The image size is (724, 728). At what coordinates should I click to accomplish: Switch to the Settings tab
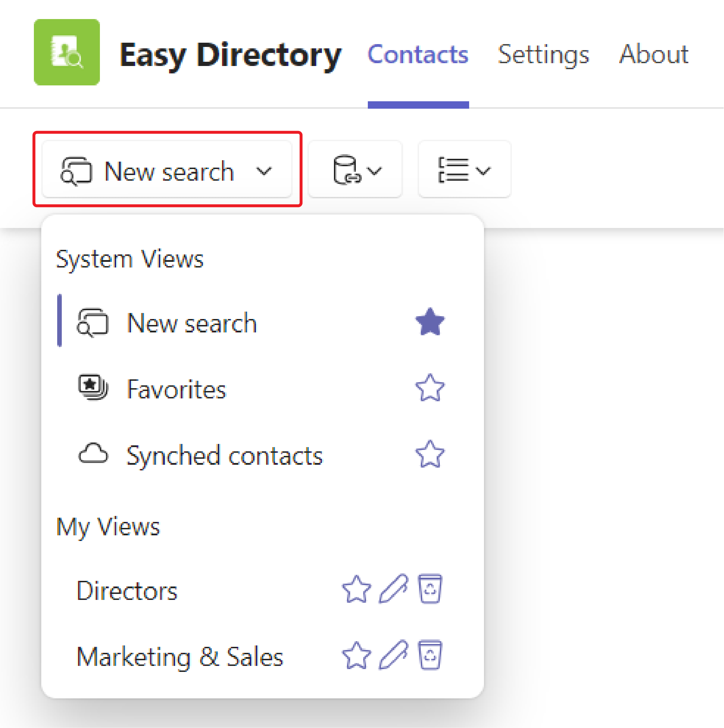click(x=543, y=55)
